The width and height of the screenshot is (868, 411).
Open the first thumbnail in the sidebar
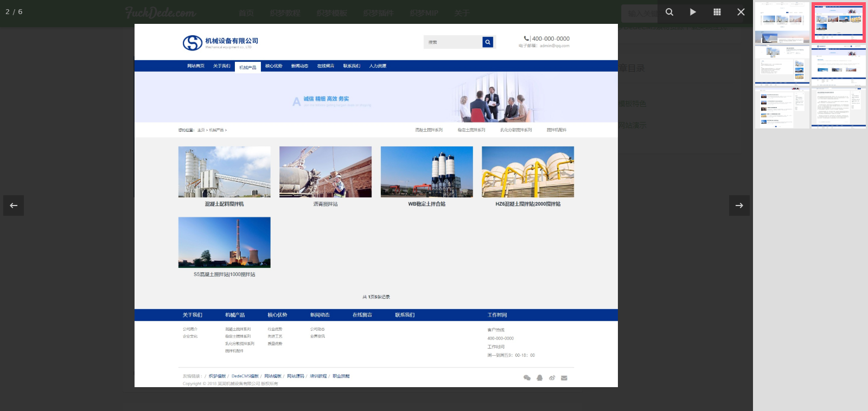coord(782,22)
